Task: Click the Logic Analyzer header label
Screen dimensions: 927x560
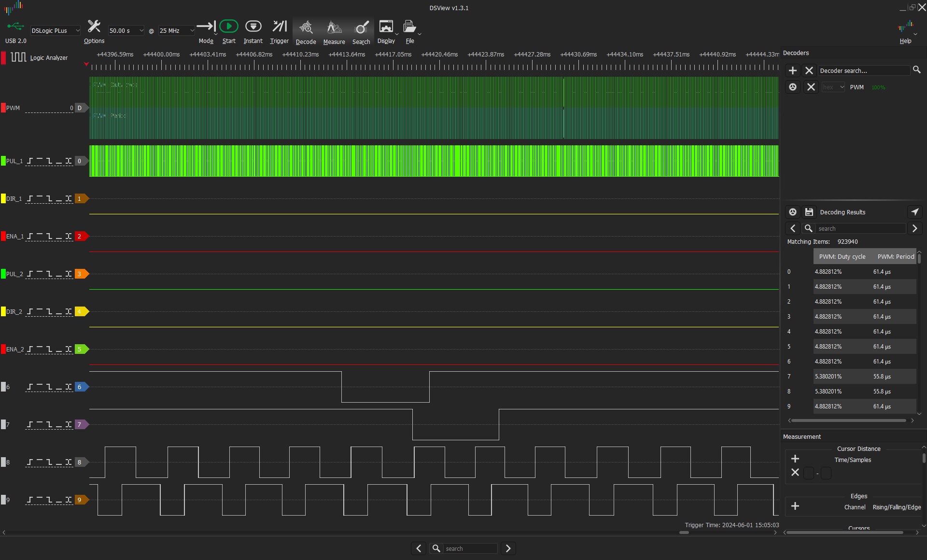Action: tap(49, 57)
